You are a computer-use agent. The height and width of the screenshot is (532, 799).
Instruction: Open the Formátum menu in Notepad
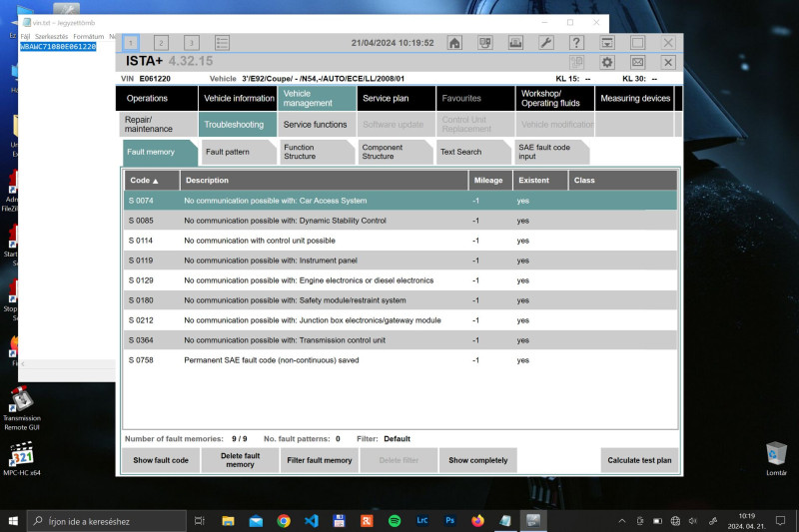[88, 37]
